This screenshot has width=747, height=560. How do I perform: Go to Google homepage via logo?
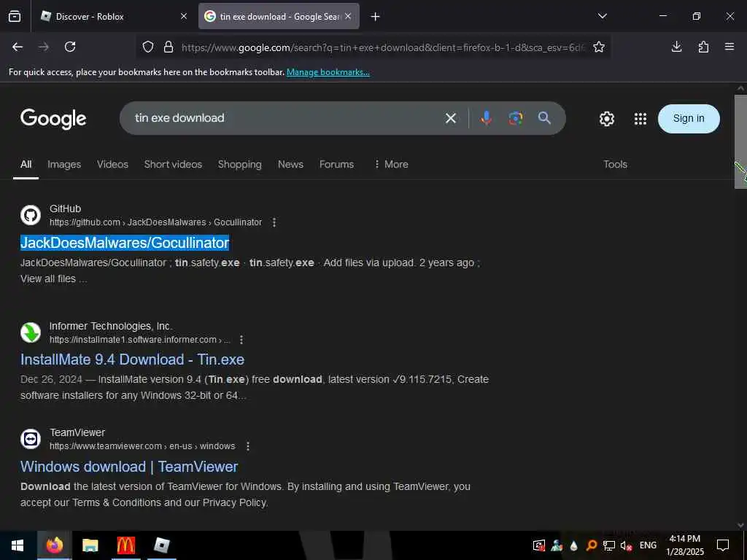pyautogui.click(x=53, y=119)
